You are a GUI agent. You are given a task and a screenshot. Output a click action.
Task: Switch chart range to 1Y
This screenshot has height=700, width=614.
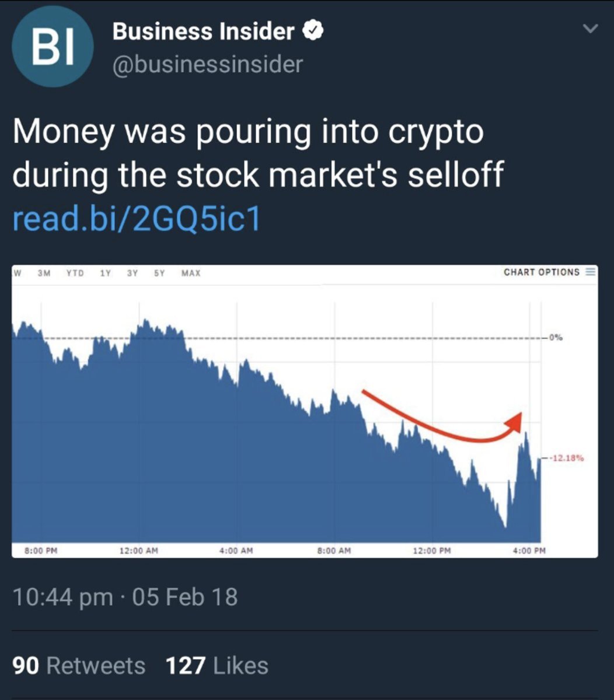coord(105,273)
